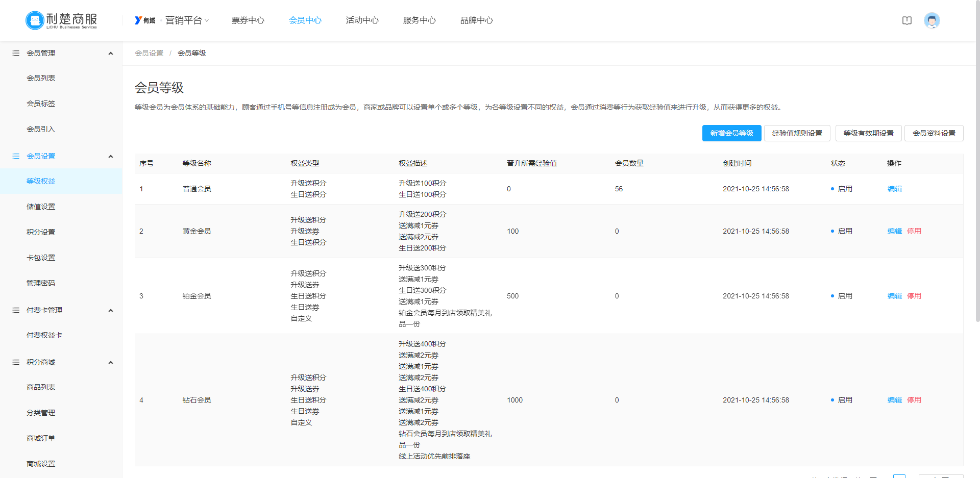
Task: Collapse the 会员管理 sidebar group
Action: point(111,53)
